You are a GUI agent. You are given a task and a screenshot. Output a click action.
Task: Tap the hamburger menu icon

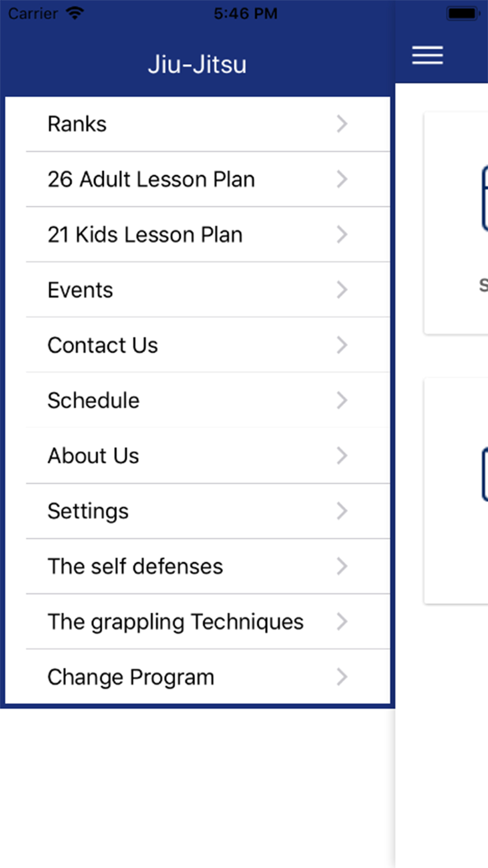click(x=427, y=55)
